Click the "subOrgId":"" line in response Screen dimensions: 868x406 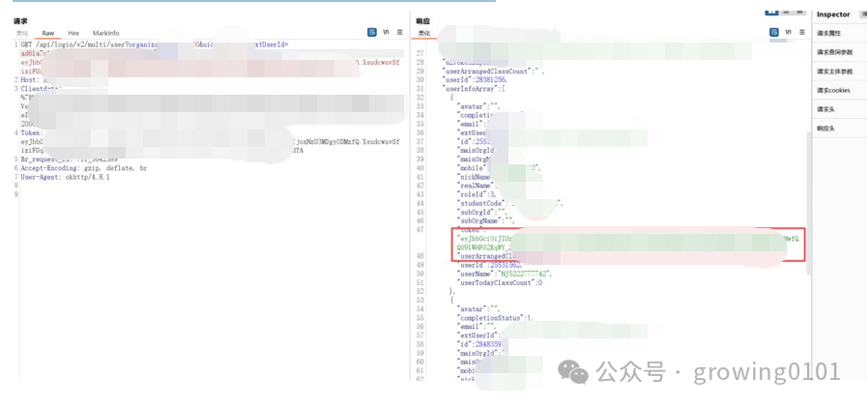[x=481, y=212]
